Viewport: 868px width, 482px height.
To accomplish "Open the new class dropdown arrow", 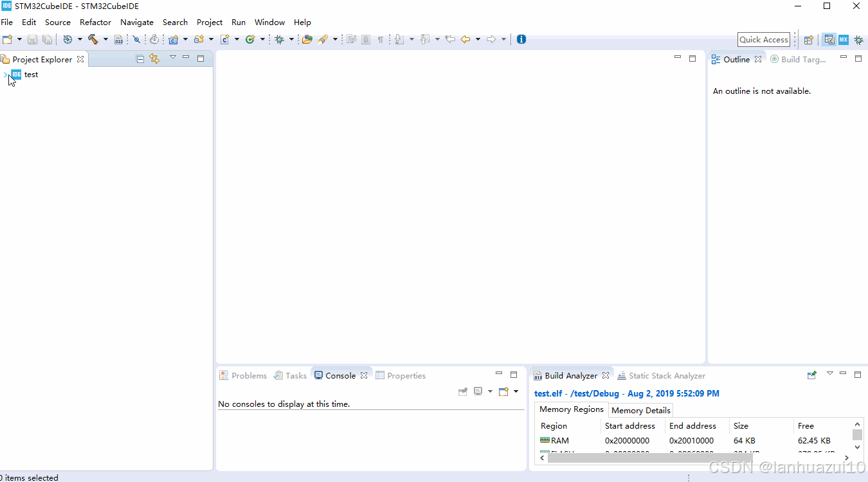I will [x=262, y=39].
